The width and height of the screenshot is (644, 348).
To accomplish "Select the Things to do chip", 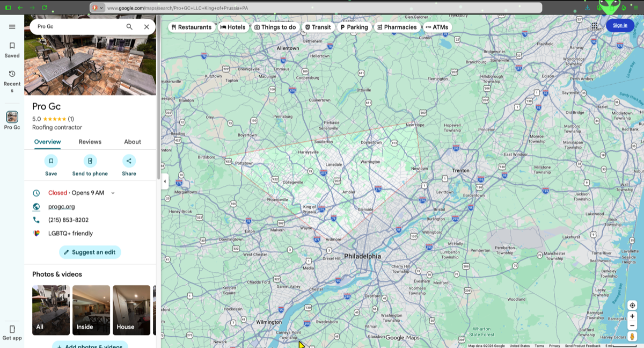I will tap(275, 27).
